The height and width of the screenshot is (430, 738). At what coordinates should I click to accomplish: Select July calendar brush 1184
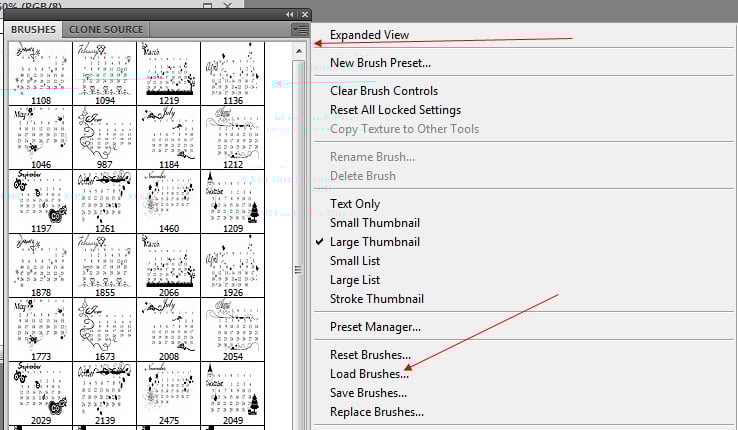tap(168, 137)
